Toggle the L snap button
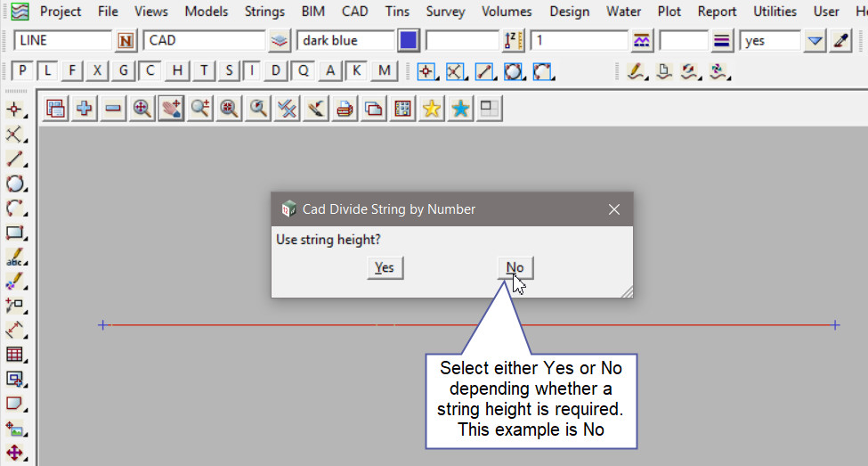The image size is (868, 466). [47, 71]
